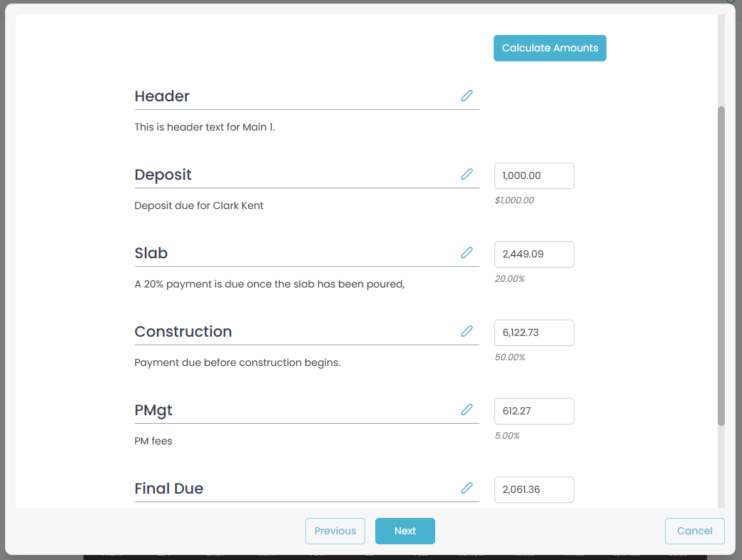The image size is (742, 560).
Task: Click the Header section title text
Action: pos(162,96)
